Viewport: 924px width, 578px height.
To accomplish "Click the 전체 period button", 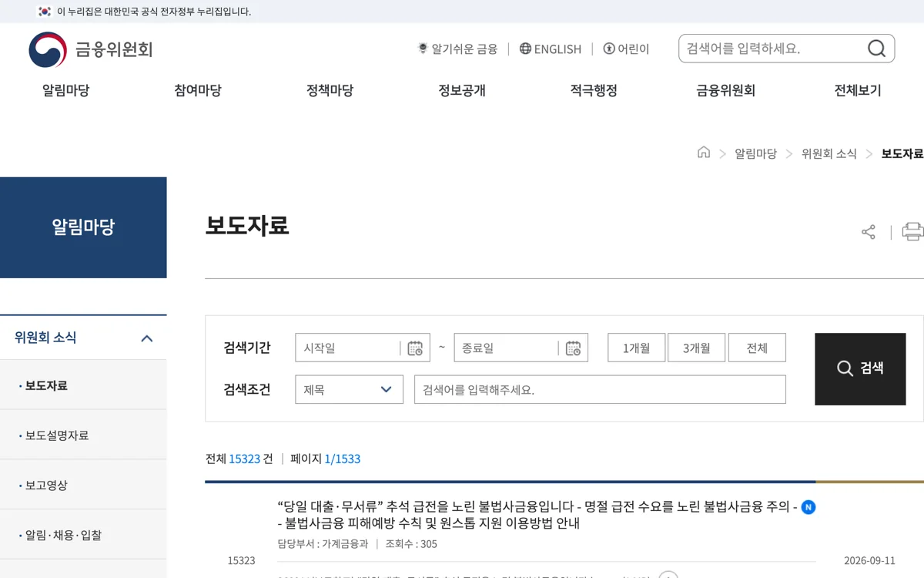I will [757, 348].
